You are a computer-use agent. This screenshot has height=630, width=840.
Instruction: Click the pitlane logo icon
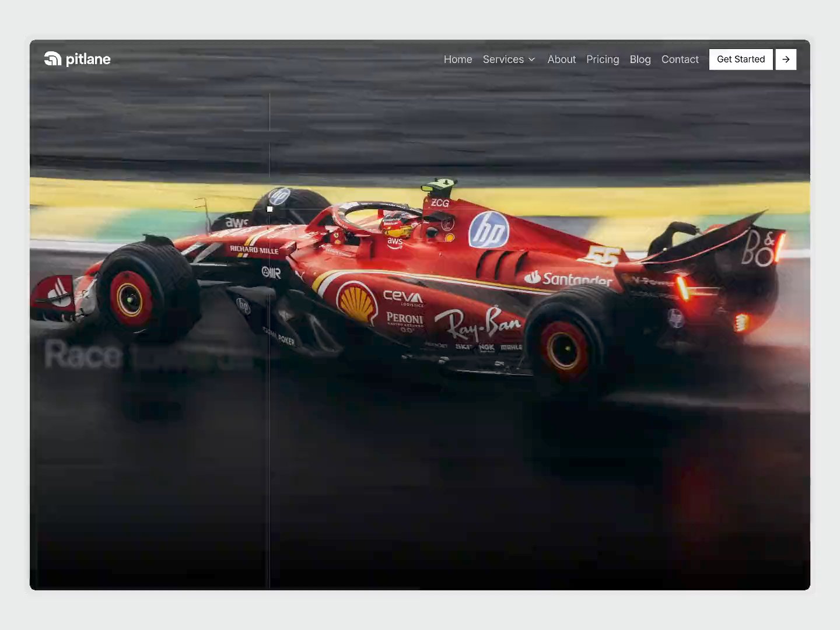pos(52,59)
